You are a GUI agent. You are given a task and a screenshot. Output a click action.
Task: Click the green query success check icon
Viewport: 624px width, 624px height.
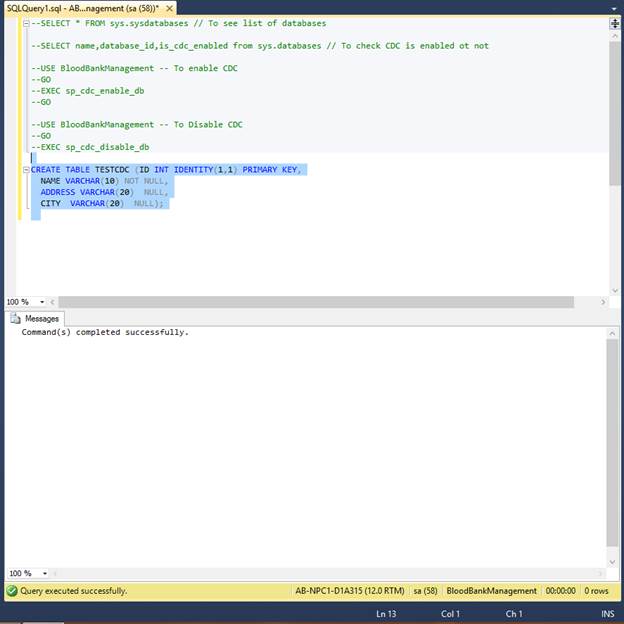[12, 591]
